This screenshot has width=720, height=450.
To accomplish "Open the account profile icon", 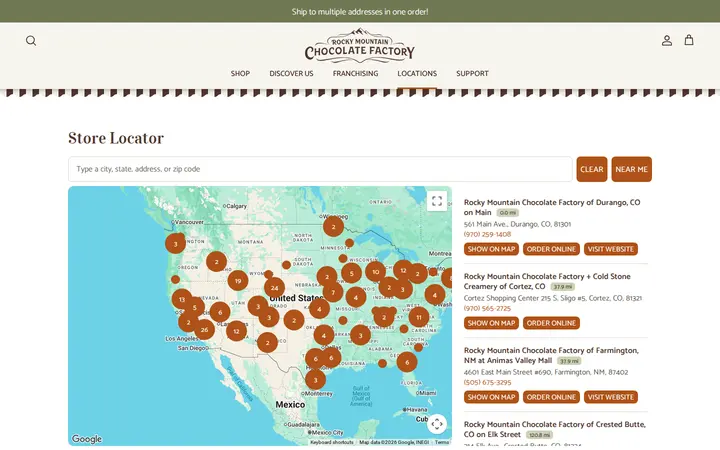I will (667, 40).
